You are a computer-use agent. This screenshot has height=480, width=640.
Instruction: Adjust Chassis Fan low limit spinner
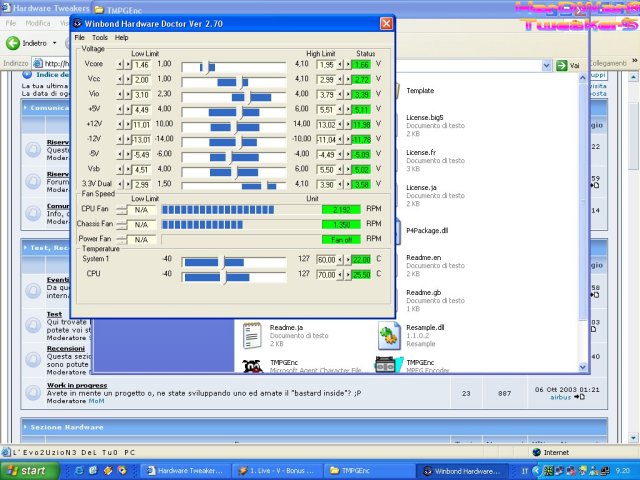point(122,225)
